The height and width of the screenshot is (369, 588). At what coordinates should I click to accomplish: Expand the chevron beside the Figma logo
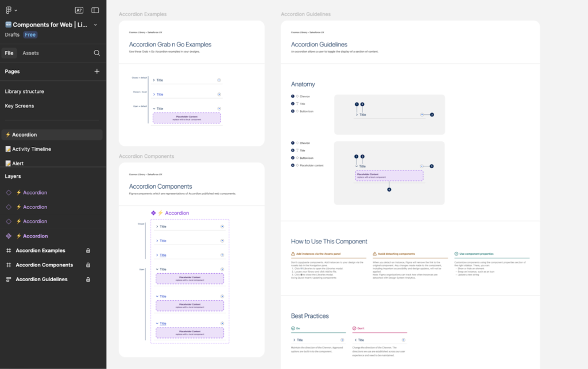tap(16, 10)
